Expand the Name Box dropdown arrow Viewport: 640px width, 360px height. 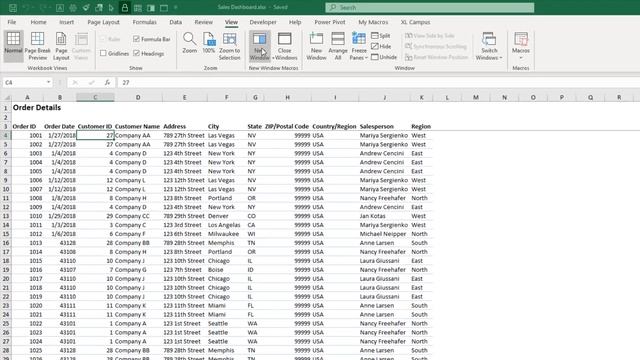[49, 82]
